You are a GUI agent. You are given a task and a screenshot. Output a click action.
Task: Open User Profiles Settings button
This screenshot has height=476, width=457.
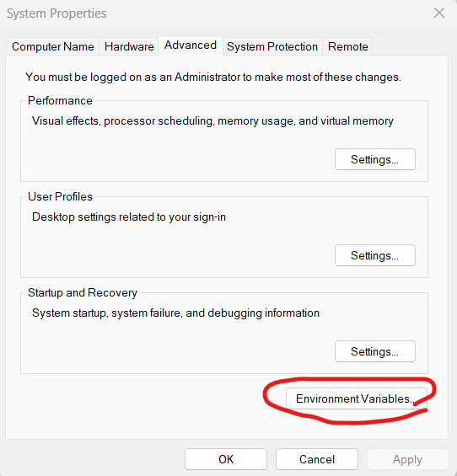click(375, 255)
